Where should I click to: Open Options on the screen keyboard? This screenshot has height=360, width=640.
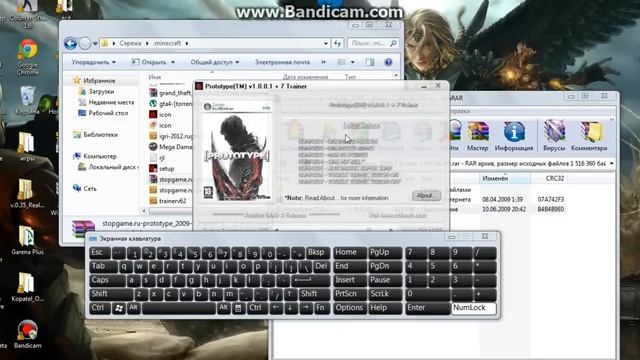click(x=350, y=308)
